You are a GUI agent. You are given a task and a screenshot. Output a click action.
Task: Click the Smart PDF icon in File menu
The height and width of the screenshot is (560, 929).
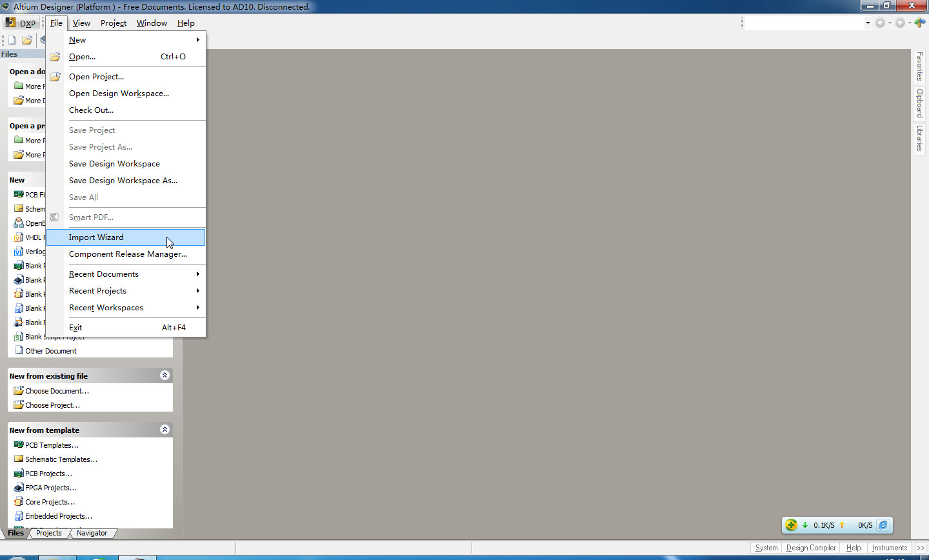click(55, 217)
